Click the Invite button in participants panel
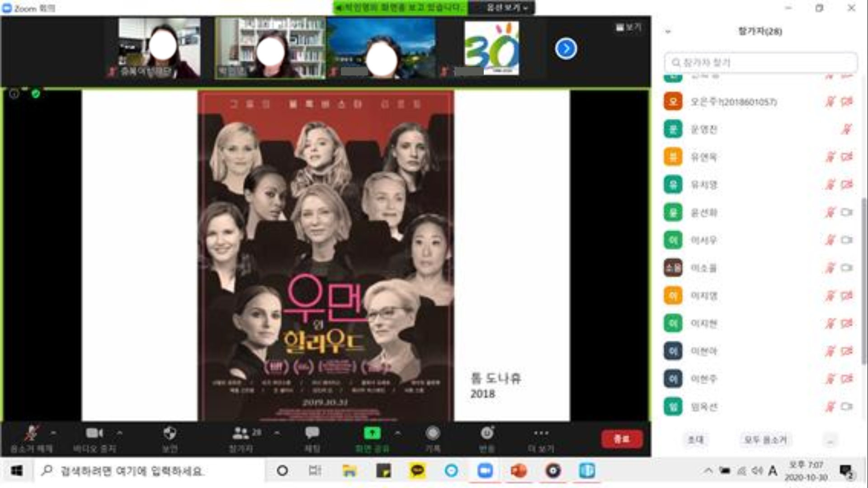The image size is (868, 488). point(695,440)
